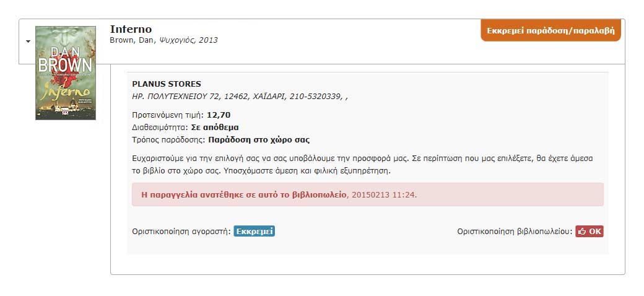644x296 pixels.
Task: Collapse the Inferno entry with the caret arrow
Action: click(28, 41)
